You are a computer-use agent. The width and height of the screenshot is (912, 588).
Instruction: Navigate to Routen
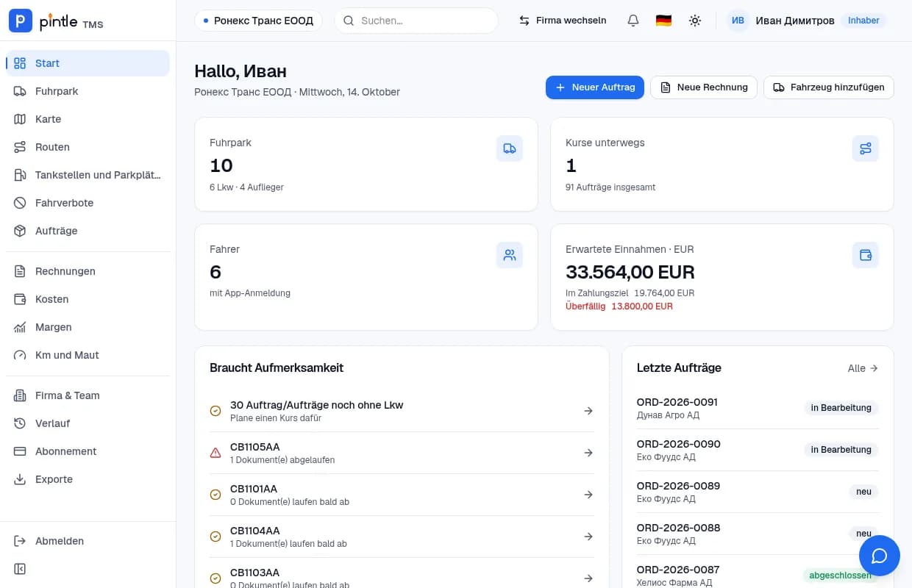(88, 147)
